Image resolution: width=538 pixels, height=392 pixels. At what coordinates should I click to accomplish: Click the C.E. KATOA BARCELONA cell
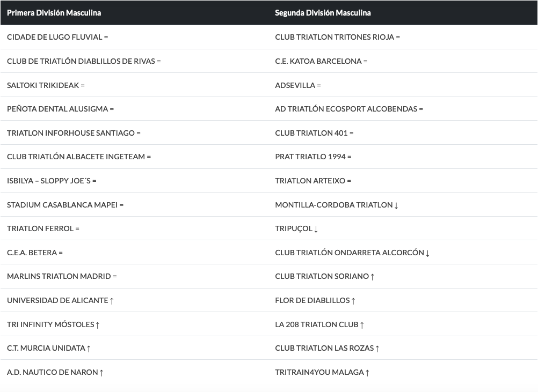[x=321, y=61]
